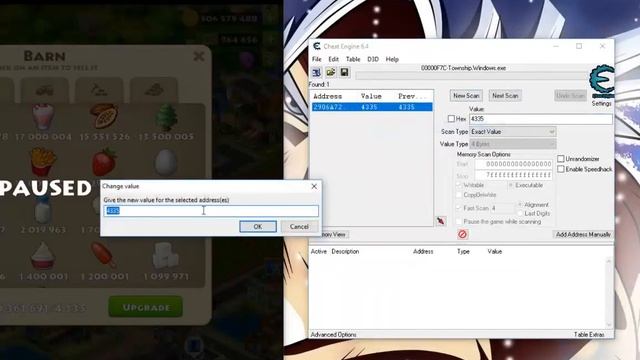The height and width of the screenshot is (360, 640).
Task: Click the address list vertical scrollbar
Action: 609,292
